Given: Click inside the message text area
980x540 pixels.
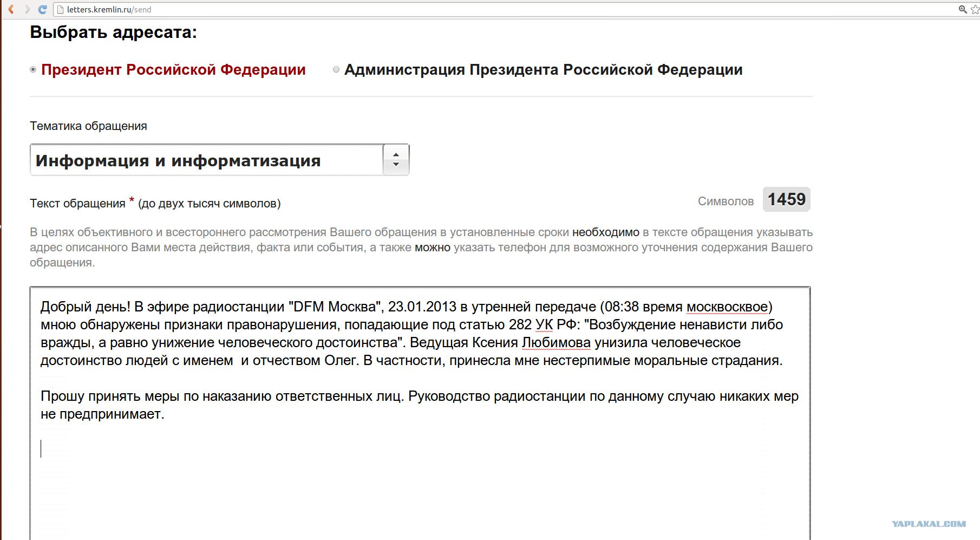Looking at the screenshot, I should (420, 413).
